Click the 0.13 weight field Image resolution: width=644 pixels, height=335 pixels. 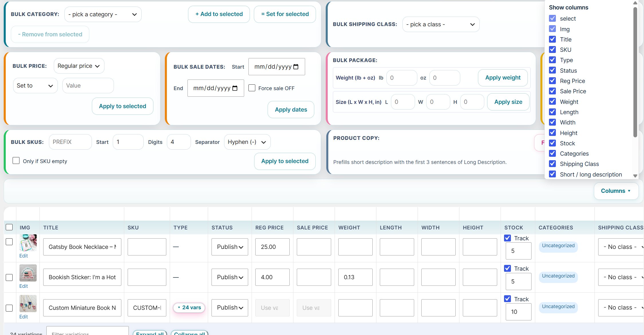click(355, 277)
